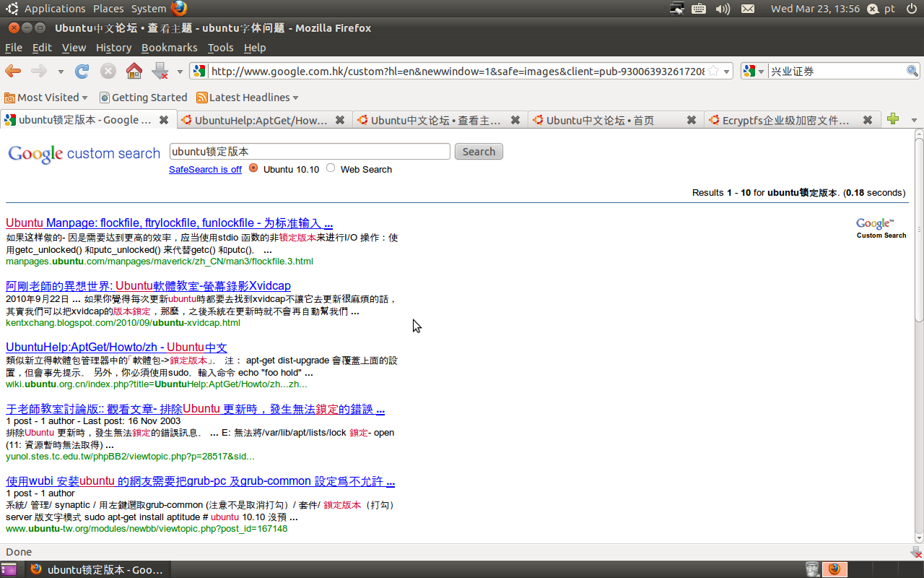Open the volume control indicator

(723, 9)
